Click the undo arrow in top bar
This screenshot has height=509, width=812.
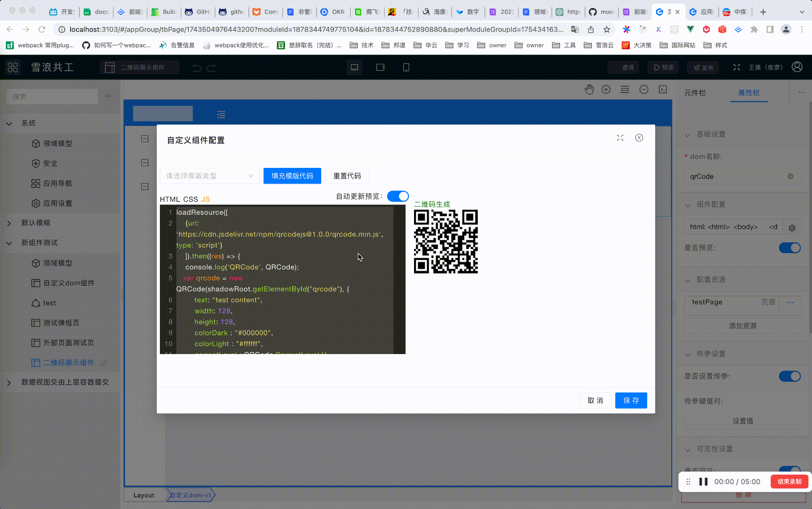(x=197, y=68)
